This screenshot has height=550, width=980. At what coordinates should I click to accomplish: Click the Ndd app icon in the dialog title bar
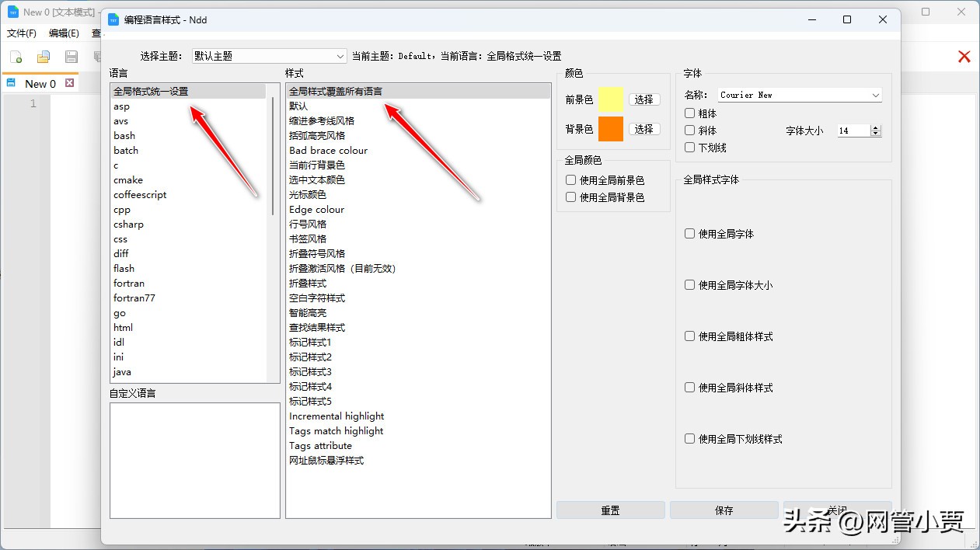pyautogui.click(x=113, y=19)
